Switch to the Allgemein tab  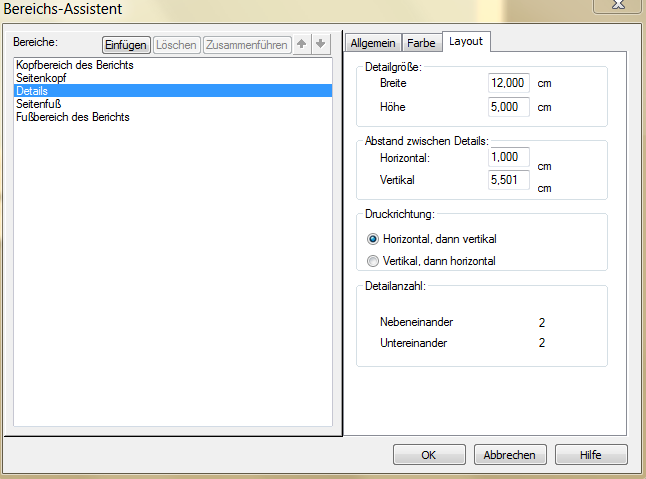[x=373, y=42]
